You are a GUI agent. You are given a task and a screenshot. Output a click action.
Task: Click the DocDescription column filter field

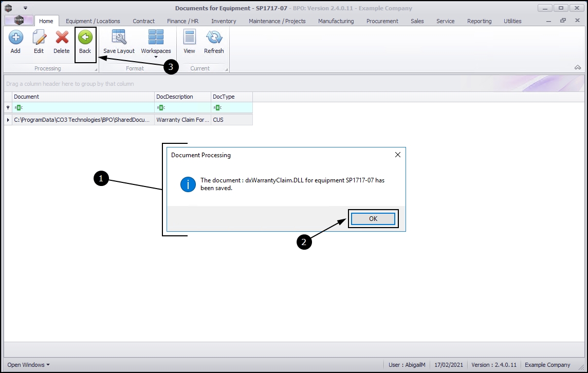[x=182, y=107]
